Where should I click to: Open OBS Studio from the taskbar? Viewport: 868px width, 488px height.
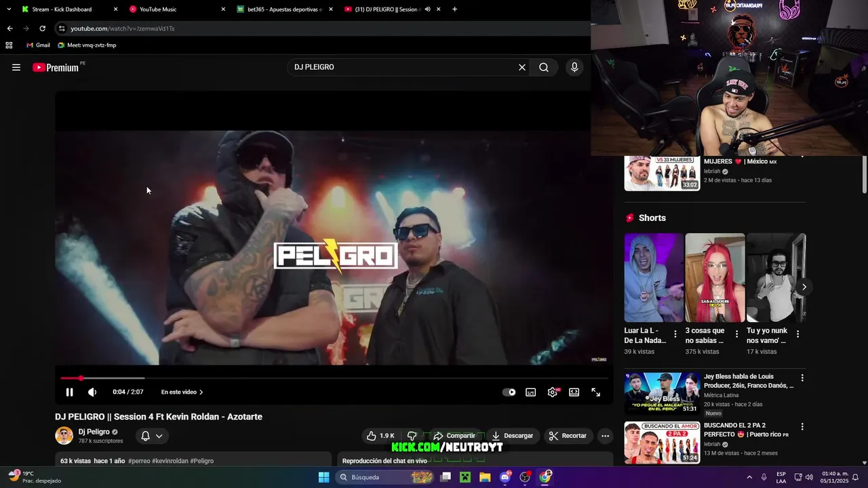525,477
